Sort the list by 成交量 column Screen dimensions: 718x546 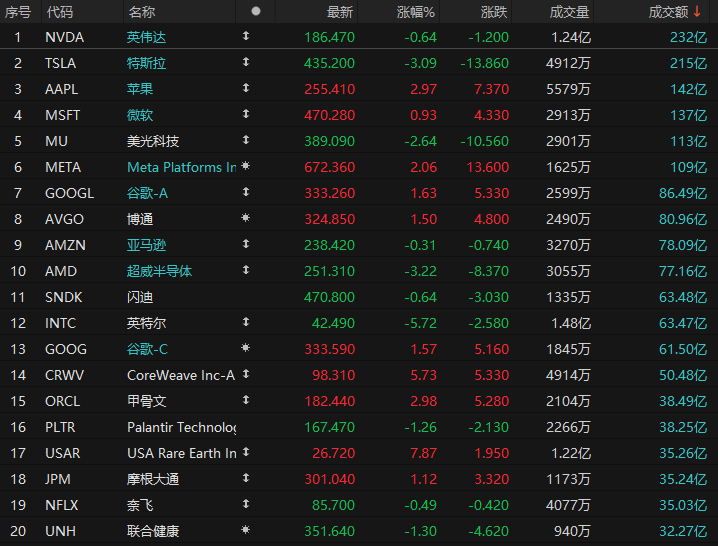click(570, 11)
